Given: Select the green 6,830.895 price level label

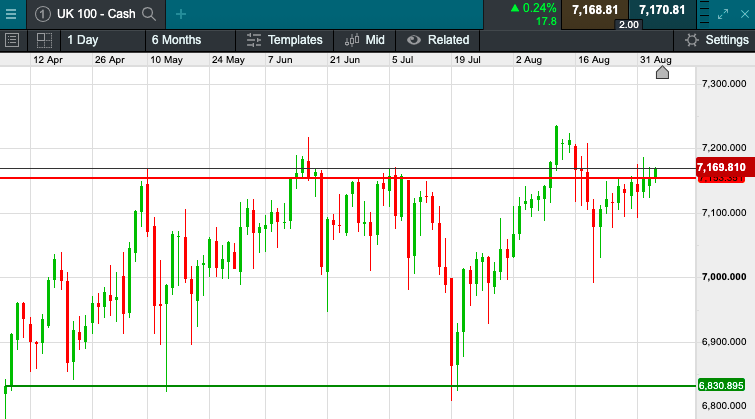Looking at the screenshot, I should 720,386.
